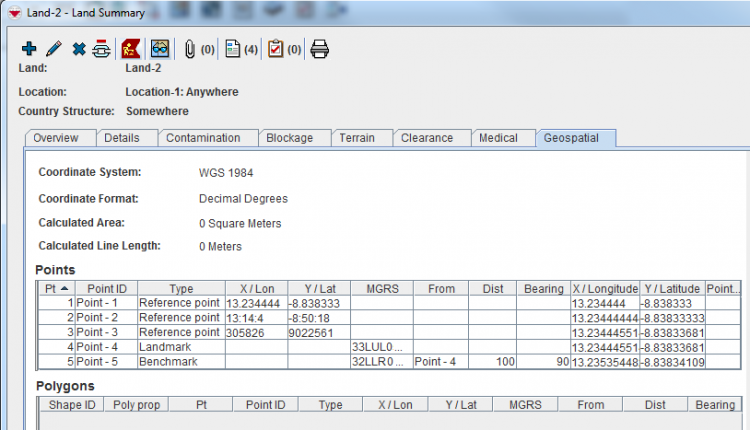Click the glasses view icon
750x430 pixels.
(x=159, y=48)
